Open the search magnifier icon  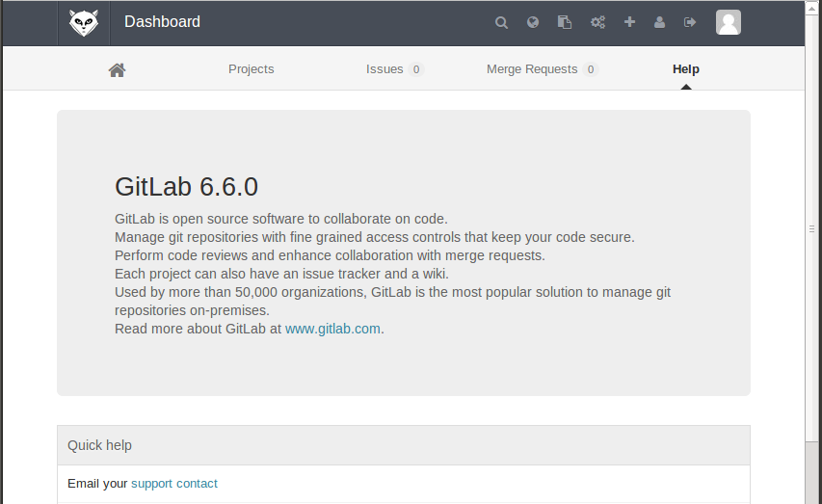click(x=501, y=22)
